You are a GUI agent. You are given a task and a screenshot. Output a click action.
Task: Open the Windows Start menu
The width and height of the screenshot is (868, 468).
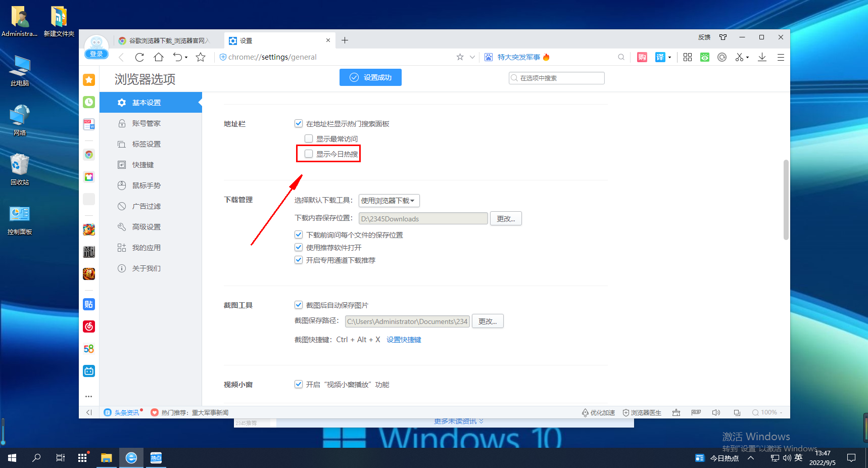(12, 458)
